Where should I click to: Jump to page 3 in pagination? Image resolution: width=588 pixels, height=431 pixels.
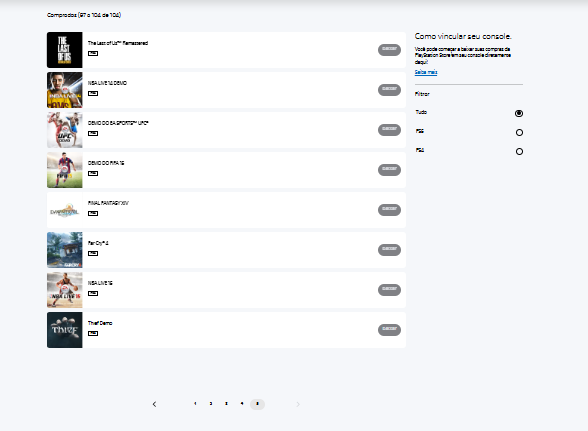[226, 404]
